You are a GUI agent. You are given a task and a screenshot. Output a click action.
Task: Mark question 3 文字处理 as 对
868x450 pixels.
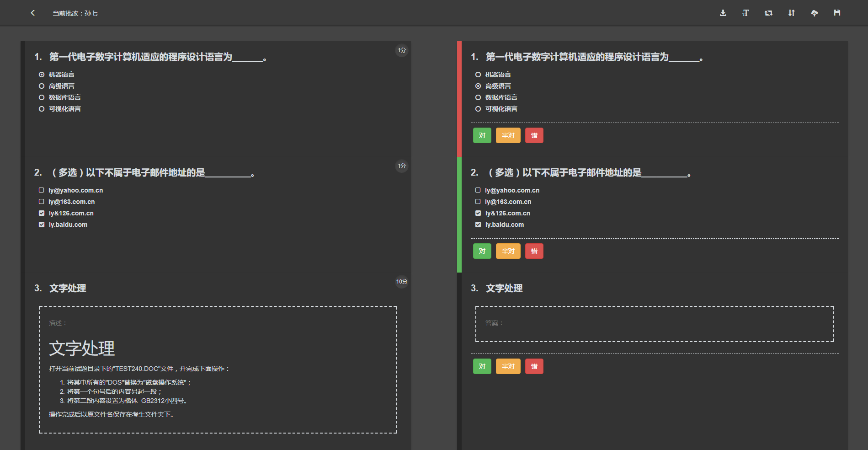point(482,366)
